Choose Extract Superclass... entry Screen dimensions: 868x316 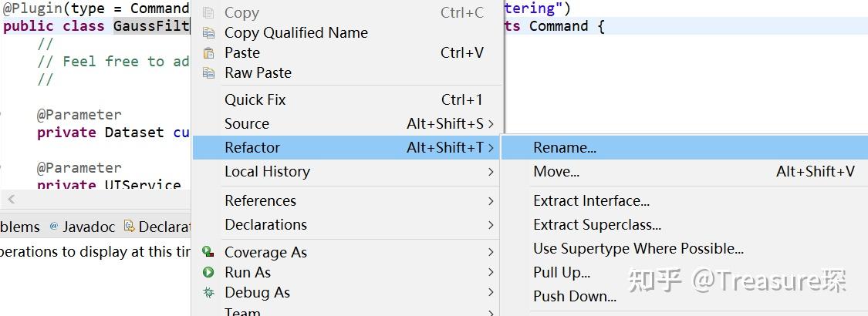click(x=597, y=224)
